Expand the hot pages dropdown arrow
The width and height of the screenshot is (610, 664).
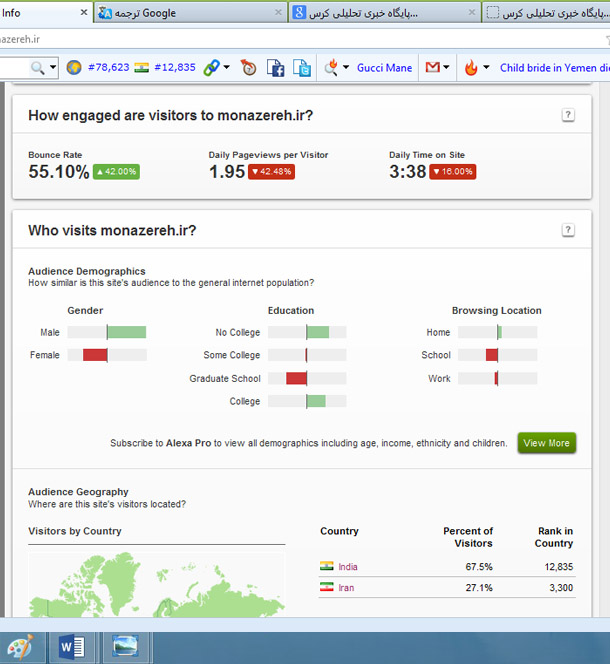(x=486, y=67)
